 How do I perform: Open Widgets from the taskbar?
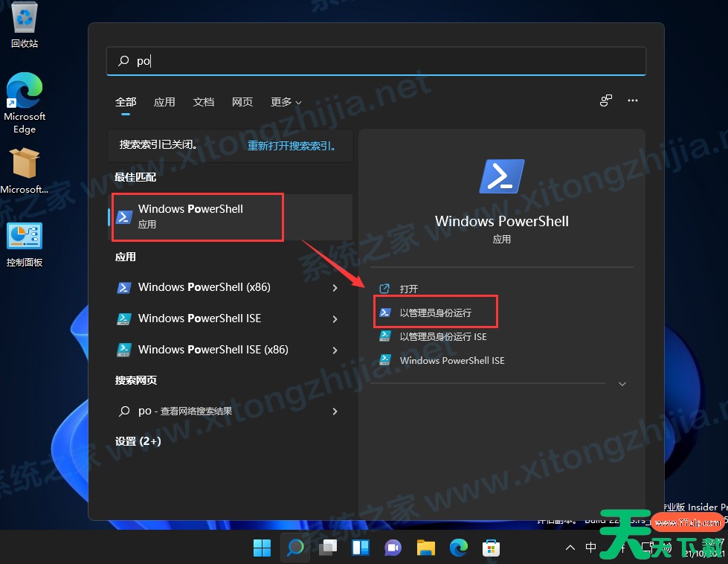[x=361, y=548]
